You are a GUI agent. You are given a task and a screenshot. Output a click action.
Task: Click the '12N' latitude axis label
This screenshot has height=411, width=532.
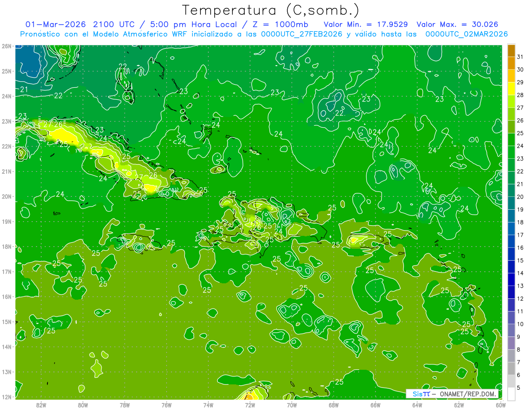coord(6,397)
